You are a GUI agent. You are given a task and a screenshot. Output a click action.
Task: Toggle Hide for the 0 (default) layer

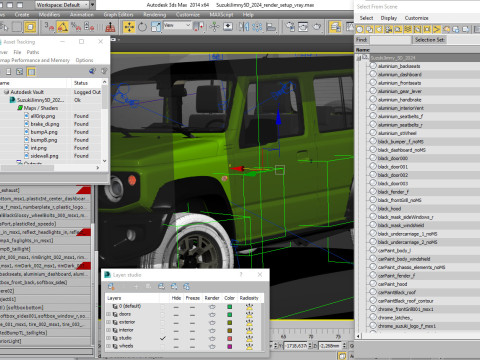176,306
